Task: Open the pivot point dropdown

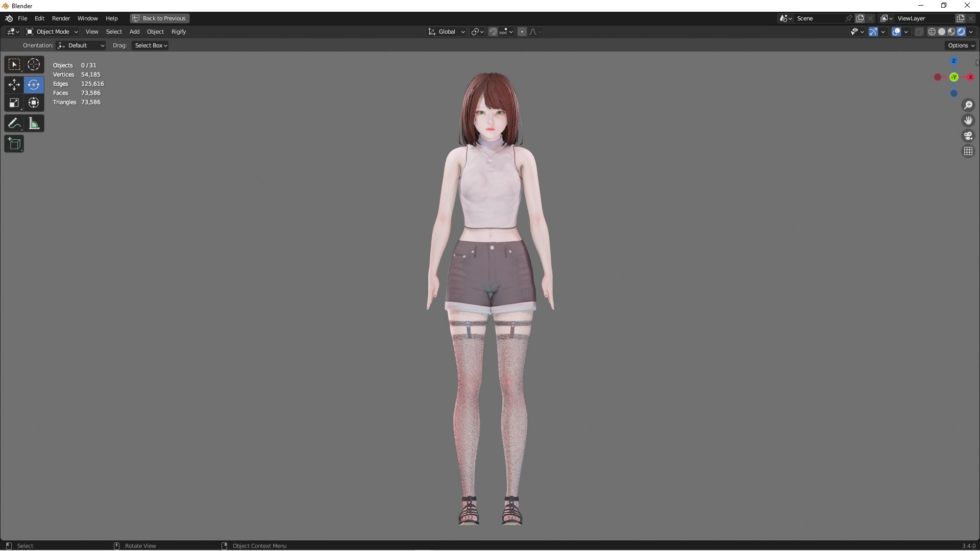Action: point(478,32)
